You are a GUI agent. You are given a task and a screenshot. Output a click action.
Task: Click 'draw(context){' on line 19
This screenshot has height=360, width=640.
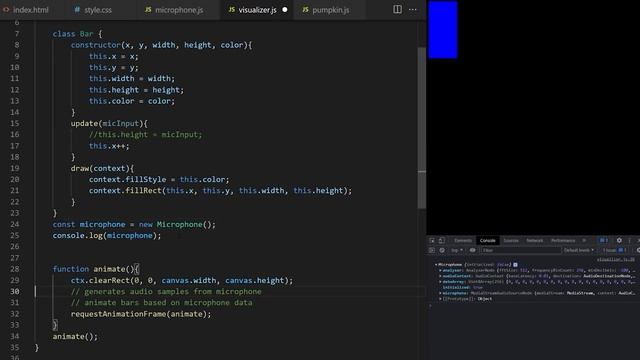point(102,168)
